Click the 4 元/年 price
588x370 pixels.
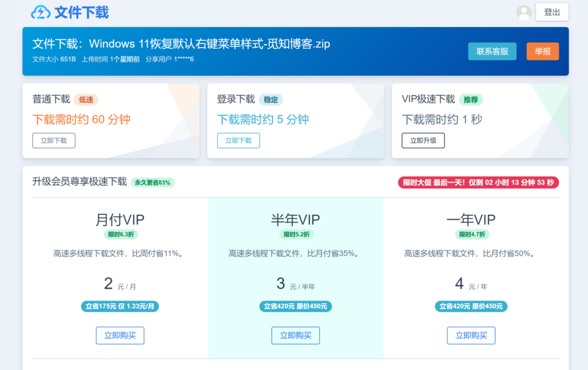[471, 284]
